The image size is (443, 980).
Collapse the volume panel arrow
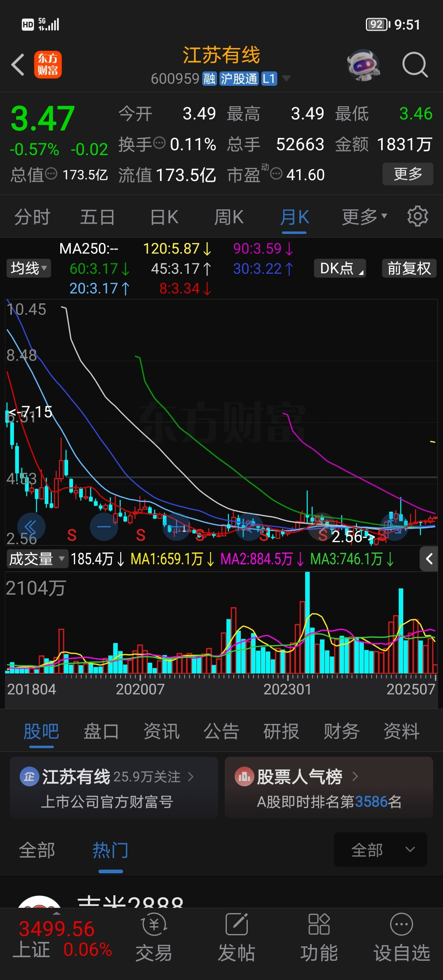[x=429, y=559]
